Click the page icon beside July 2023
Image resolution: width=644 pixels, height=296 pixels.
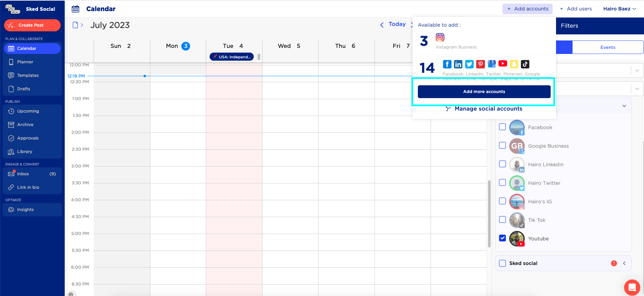coord(75,25)
